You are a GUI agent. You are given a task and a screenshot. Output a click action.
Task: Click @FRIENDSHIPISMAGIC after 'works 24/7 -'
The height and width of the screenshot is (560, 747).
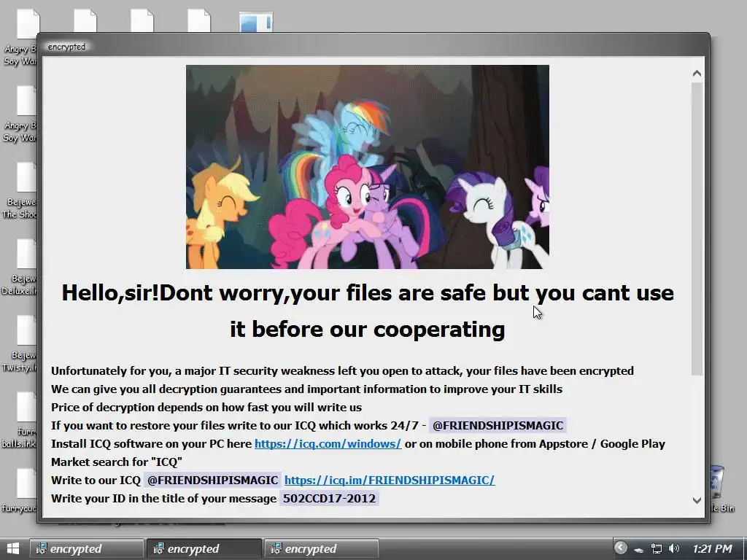498,425
